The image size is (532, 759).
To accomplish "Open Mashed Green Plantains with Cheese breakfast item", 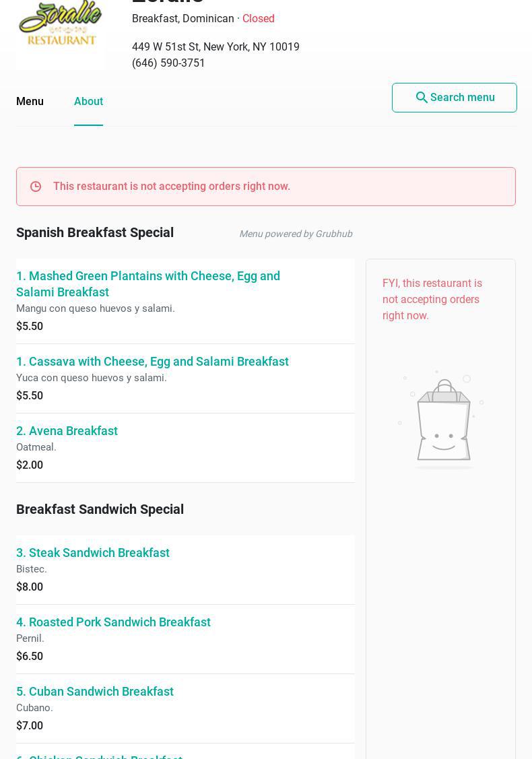I will coord(148,284).
